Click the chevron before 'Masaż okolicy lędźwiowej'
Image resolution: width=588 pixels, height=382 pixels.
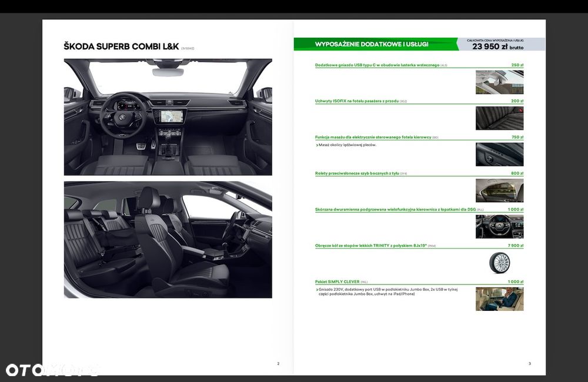pos(317,145)
